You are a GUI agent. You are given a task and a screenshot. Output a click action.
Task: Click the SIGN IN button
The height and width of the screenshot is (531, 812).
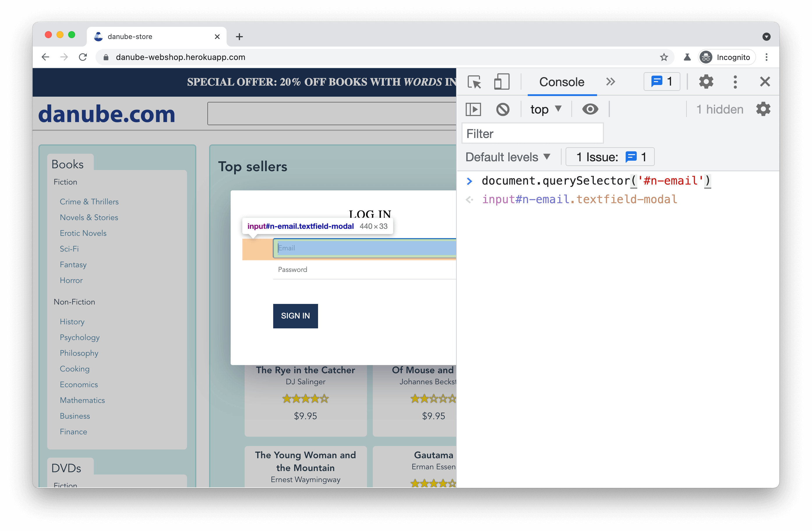pyautogui.click(x=295, y=315)
